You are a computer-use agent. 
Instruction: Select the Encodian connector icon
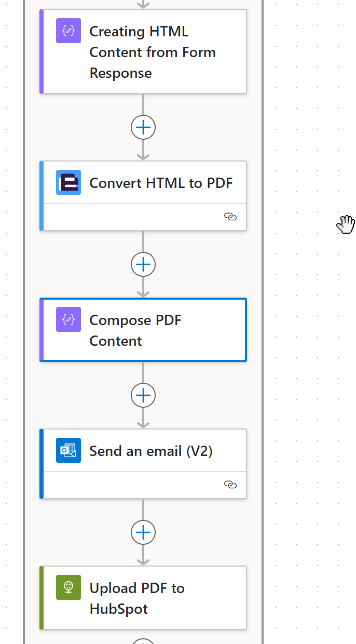click(x=68, y=182)
